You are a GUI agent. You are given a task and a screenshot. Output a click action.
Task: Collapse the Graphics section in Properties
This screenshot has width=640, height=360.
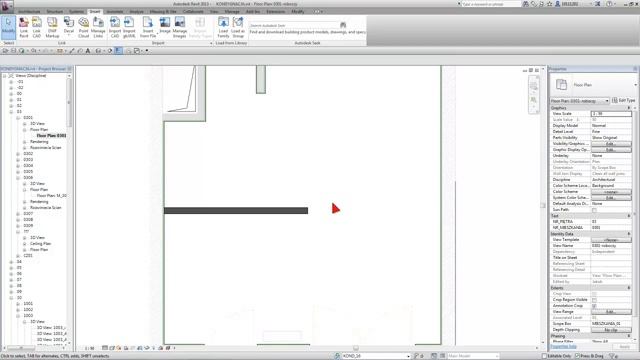coord(629,108)
